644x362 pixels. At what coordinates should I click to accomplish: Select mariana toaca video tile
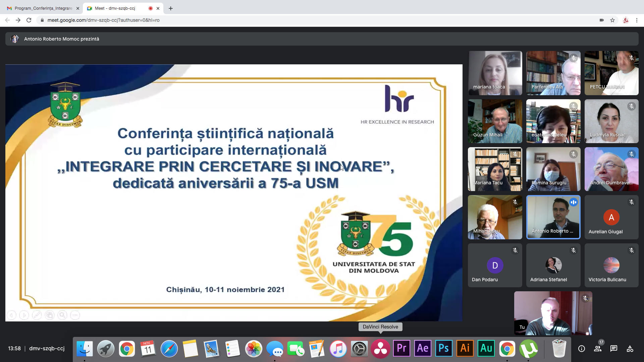click(495, 73)
